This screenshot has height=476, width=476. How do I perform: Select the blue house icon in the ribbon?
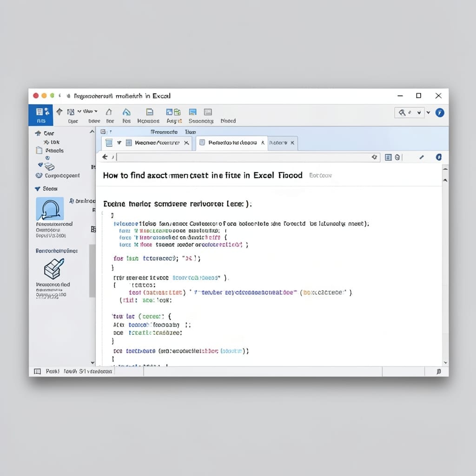pos(126,112)
